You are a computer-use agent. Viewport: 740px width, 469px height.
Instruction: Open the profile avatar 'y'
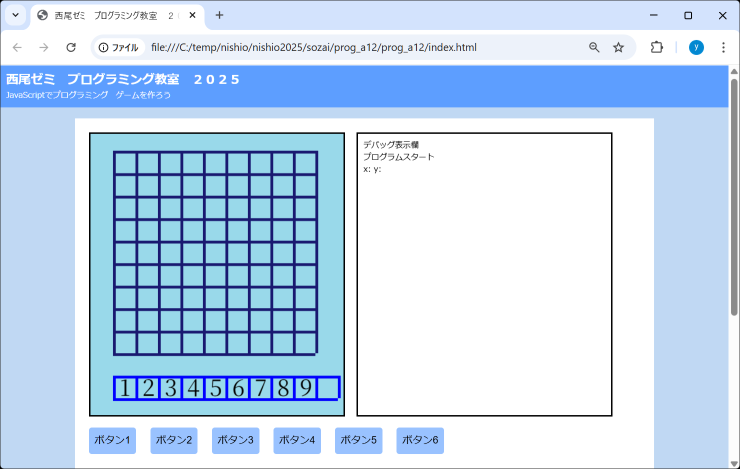(696, 47)
